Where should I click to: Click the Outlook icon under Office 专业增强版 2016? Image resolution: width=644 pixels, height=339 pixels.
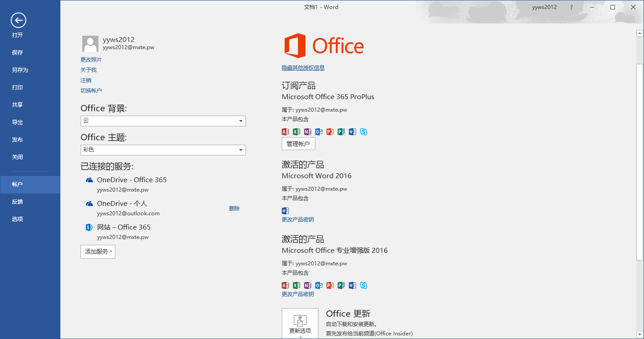pyautogui.click(x=319, y=285)
